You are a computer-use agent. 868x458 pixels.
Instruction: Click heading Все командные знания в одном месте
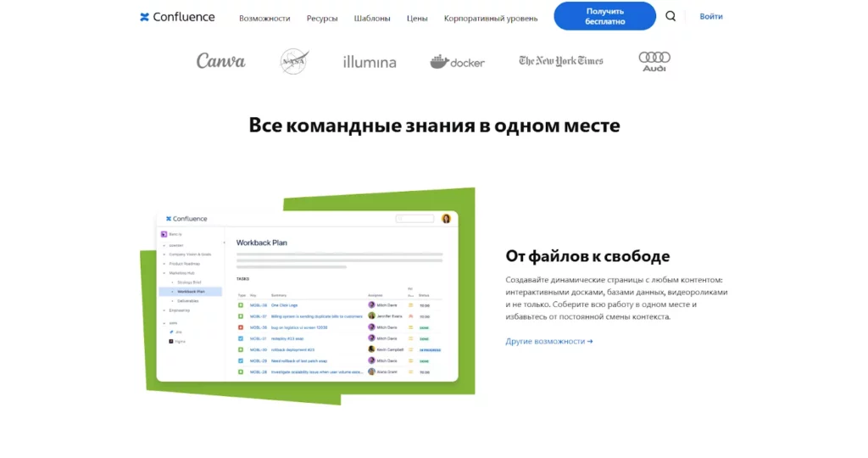click(x=434, y=126)
